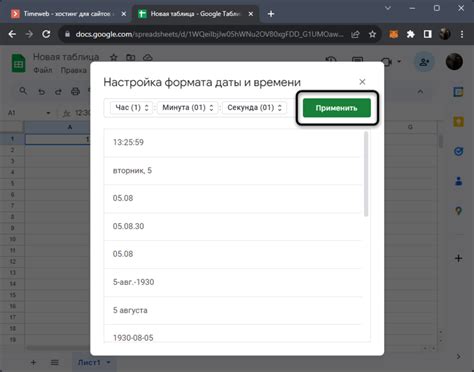Click the undo toolbar icon

[x=41, y=91]
